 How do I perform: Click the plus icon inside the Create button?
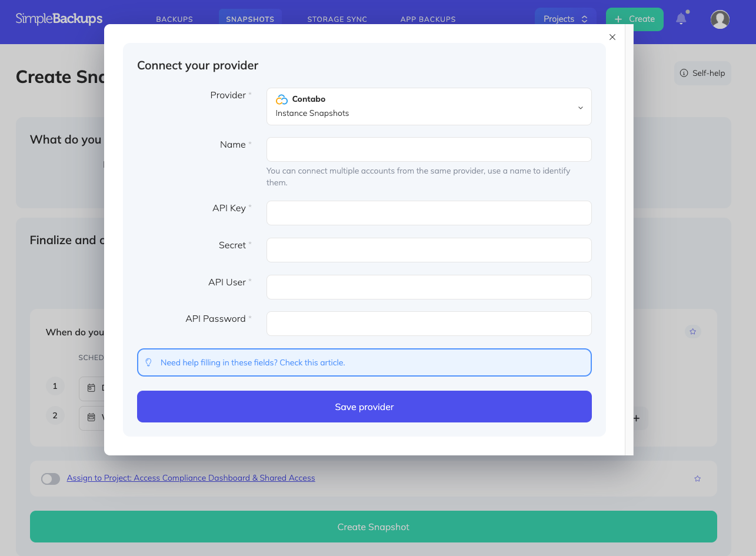(618, 19)
